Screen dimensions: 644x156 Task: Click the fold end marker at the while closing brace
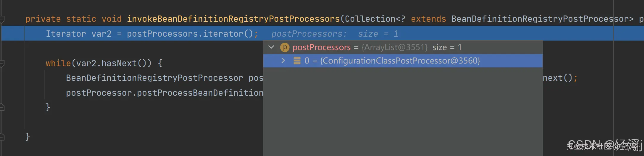tap(2, 107)
